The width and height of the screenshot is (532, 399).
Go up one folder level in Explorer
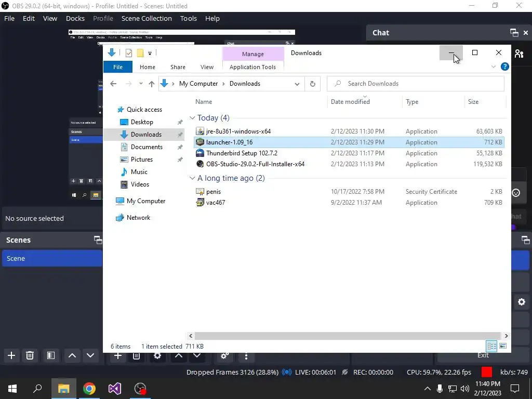click(151, 84)
